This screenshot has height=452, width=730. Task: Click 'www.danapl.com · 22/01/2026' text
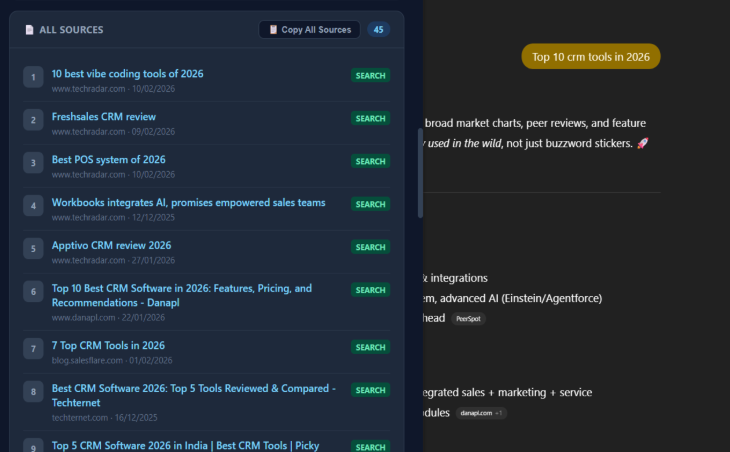[108, 317]
